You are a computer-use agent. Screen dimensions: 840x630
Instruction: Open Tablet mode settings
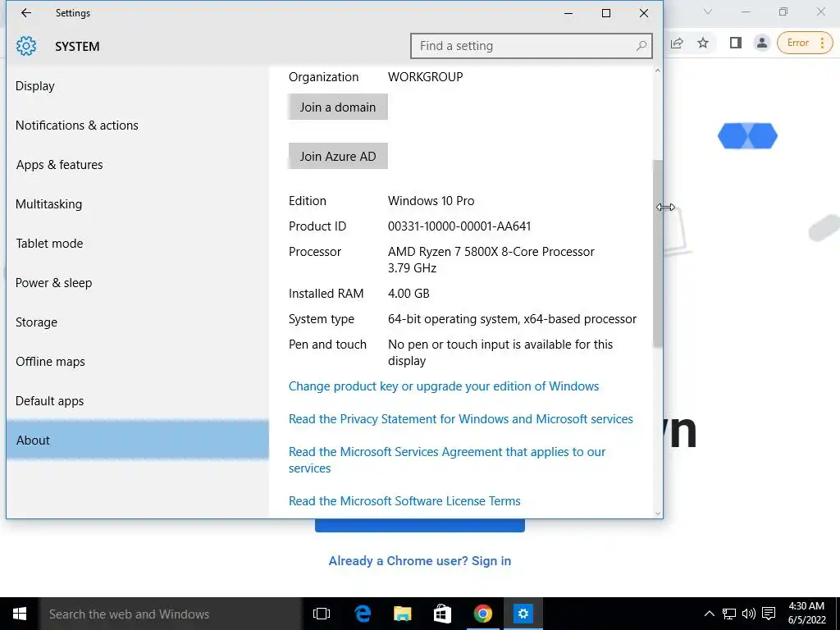point(49,243)
